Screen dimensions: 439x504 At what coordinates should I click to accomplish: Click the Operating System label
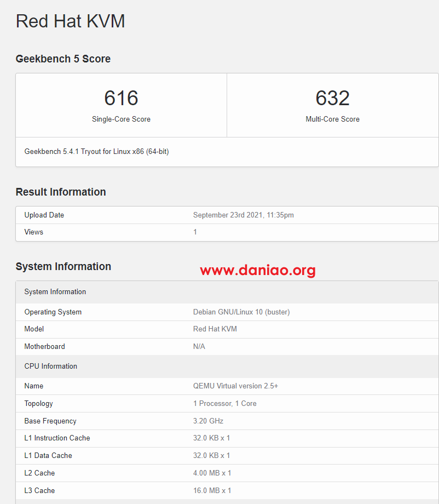(53, 312)
